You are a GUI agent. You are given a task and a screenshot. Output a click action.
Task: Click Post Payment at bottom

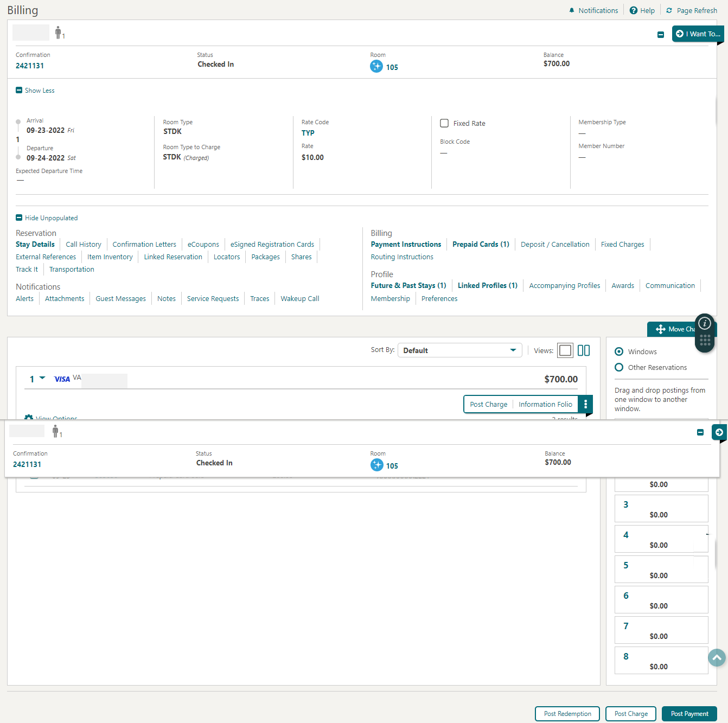click(689, 714)
